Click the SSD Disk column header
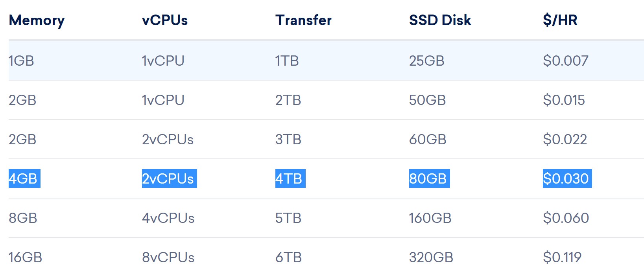 [x=440, y=20]
